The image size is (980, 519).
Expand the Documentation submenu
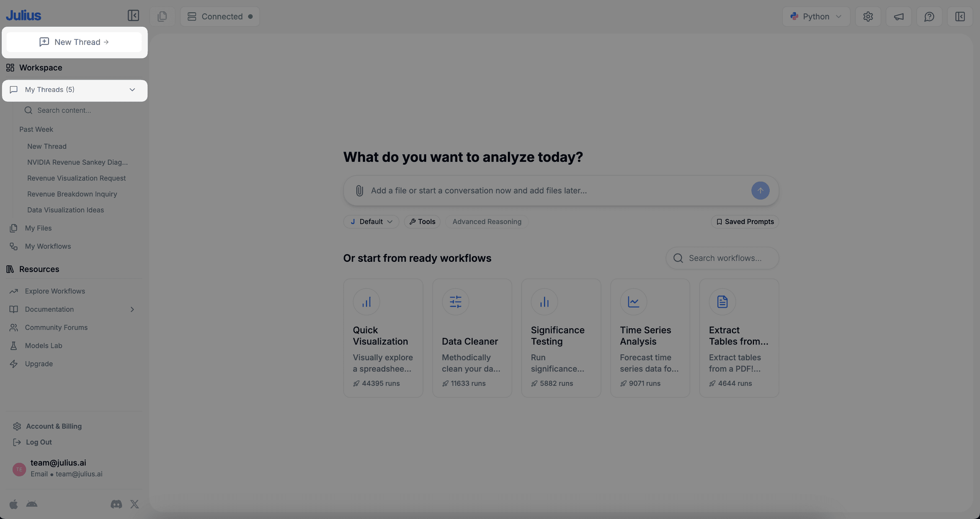coord(132,310)
